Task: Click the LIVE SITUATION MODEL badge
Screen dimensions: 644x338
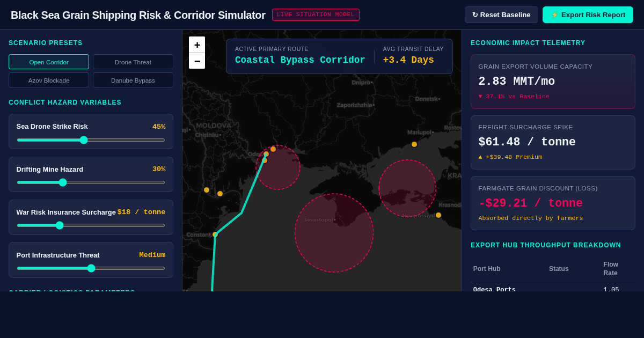Action: 316,14
